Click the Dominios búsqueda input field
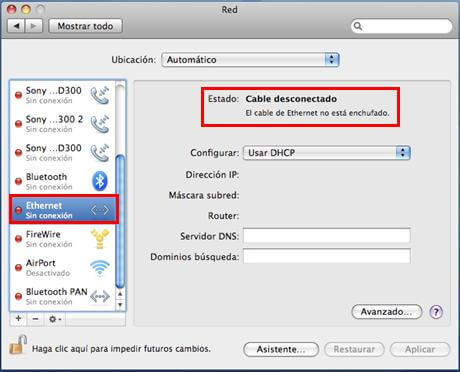 click(x=327, y=256)
